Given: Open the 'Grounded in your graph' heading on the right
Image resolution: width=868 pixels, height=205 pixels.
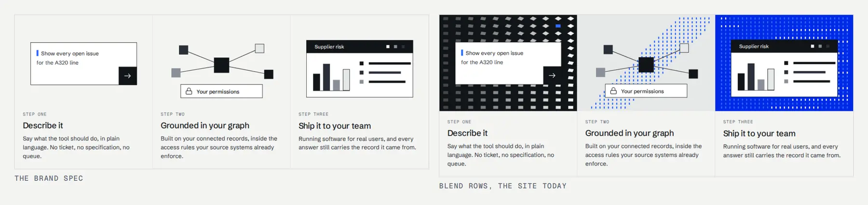Looking at the screenshot, I should pyautogui.click(x=629, y=133).
